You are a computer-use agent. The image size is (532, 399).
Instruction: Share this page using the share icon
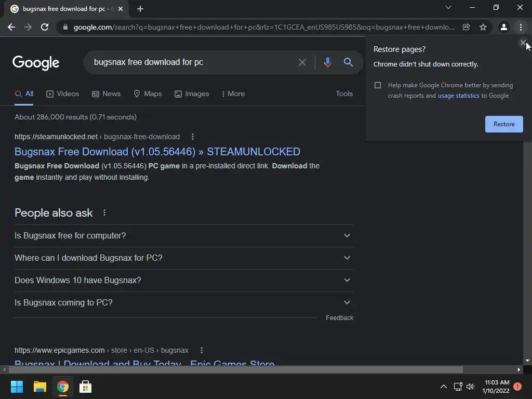click(466, 27)
